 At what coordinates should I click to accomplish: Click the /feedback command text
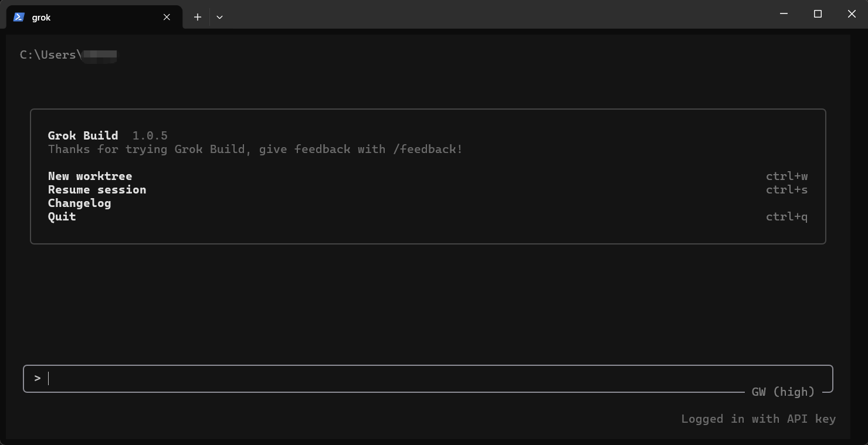(428, 149)
